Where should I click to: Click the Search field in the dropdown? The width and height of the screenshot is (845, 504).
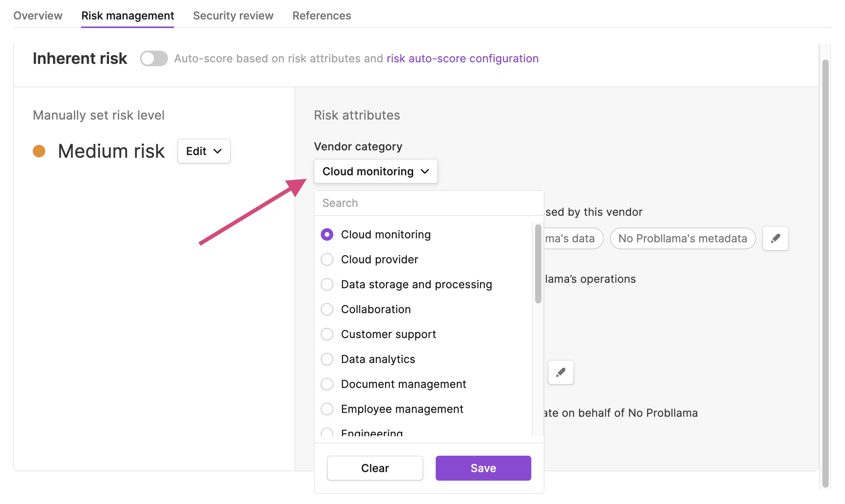(429, 203)
